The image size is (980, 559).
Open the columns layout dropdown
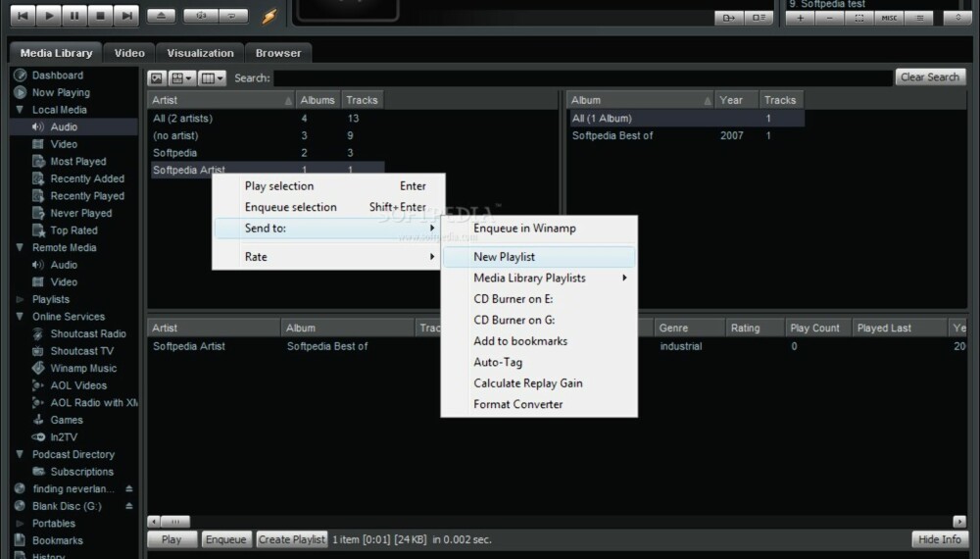click(x=212, y=78)
